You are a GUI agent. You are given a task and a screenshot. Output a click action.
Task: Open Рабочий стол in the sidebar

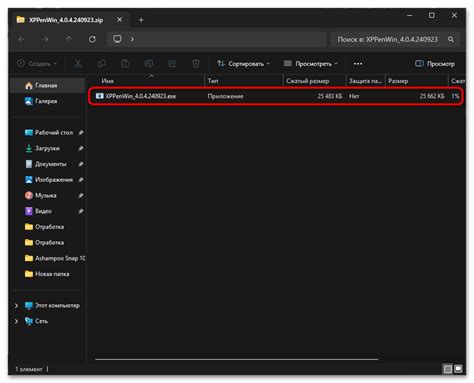(49, 133)
